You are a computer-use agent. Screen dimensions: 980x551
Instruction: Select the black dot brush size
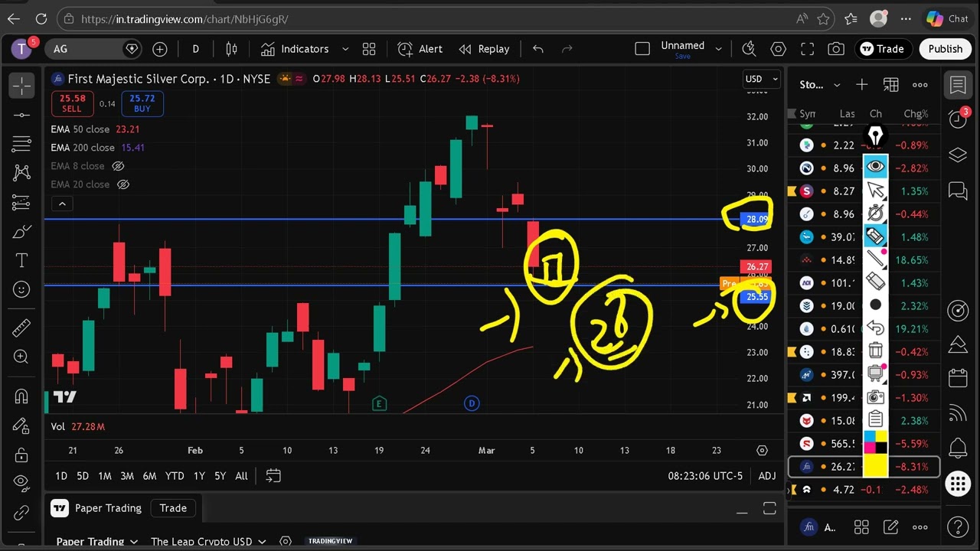[875, 305]
